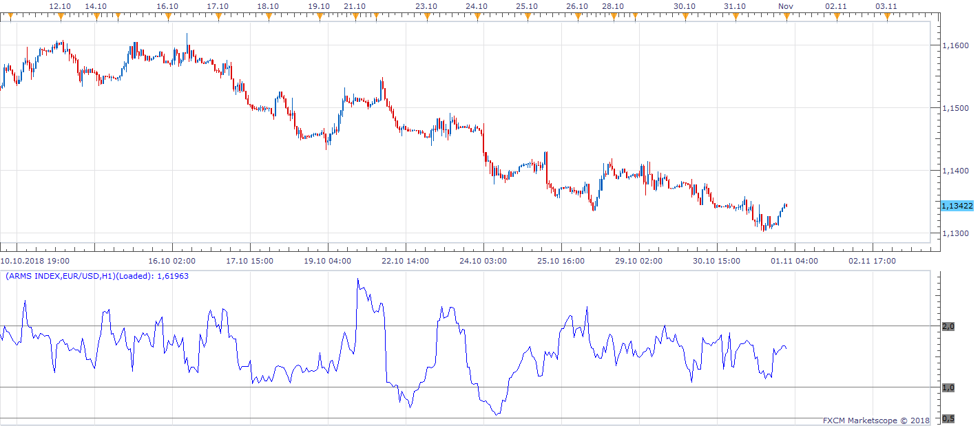The width and height of the screenshot is (980, 426).
Task: Select the 17.10 day marker triangle
Action: coord(218,17)
